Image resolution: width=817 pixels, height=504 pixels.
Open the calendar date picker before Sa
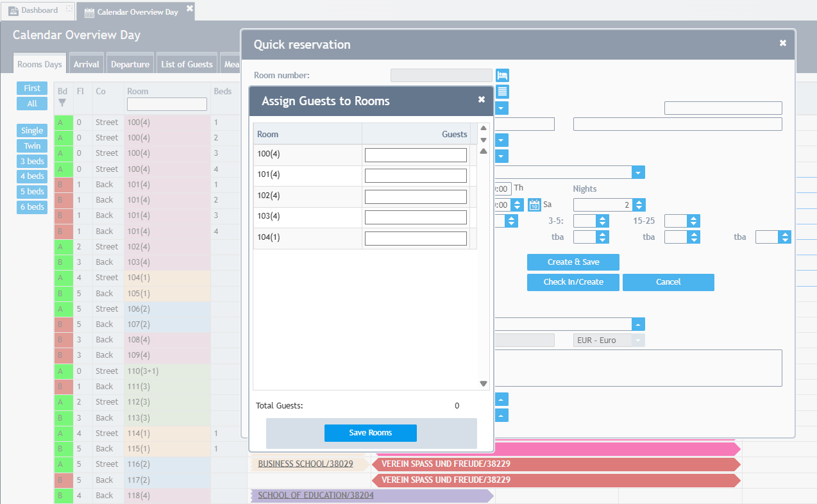(534, 205)
